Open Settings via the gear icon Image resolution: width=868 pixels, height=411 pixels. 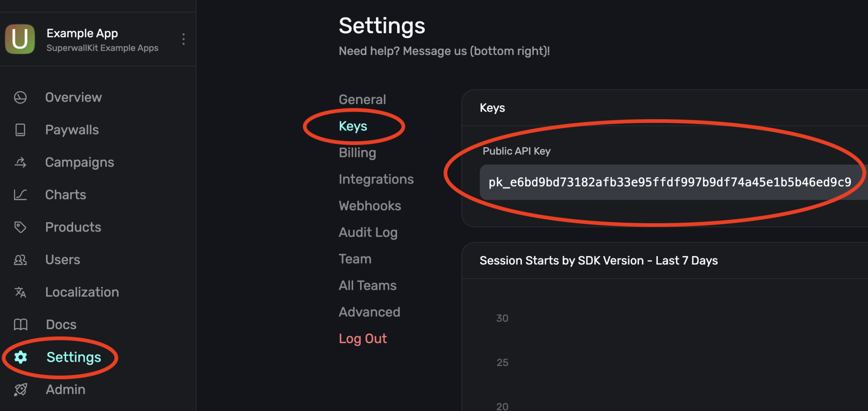point(20,357)
